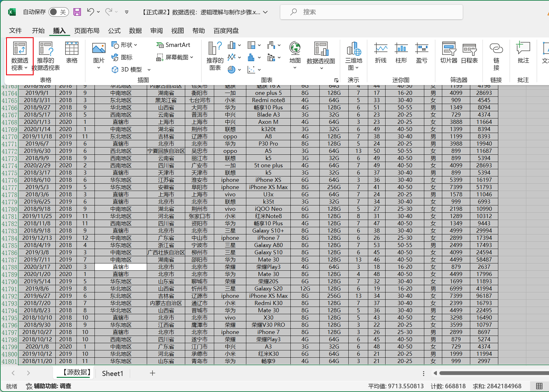
Task: Click the cell containing iPhone XS Max in row 41777
Action: 268,187
